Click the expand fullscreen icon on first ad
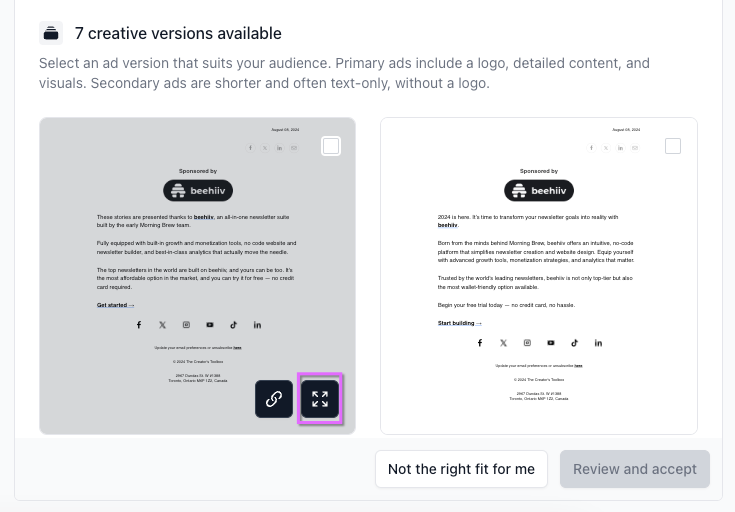735x512 pixels. point(320,399)
